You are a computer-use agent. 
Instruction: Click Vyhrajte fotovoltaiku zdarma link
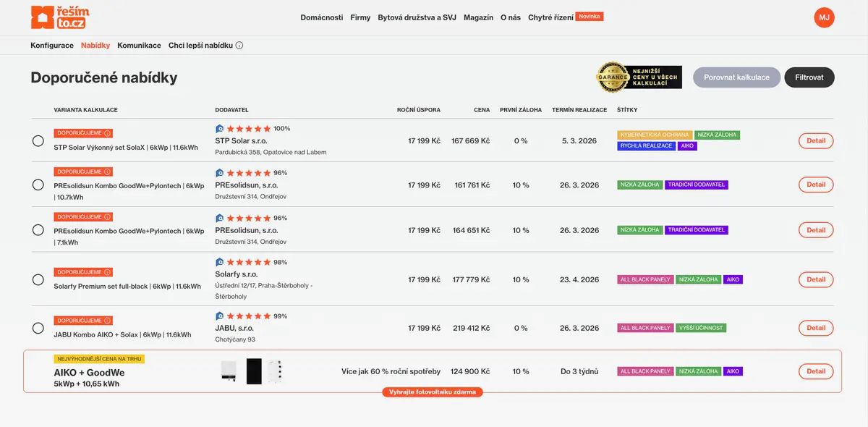click(432, 392)
